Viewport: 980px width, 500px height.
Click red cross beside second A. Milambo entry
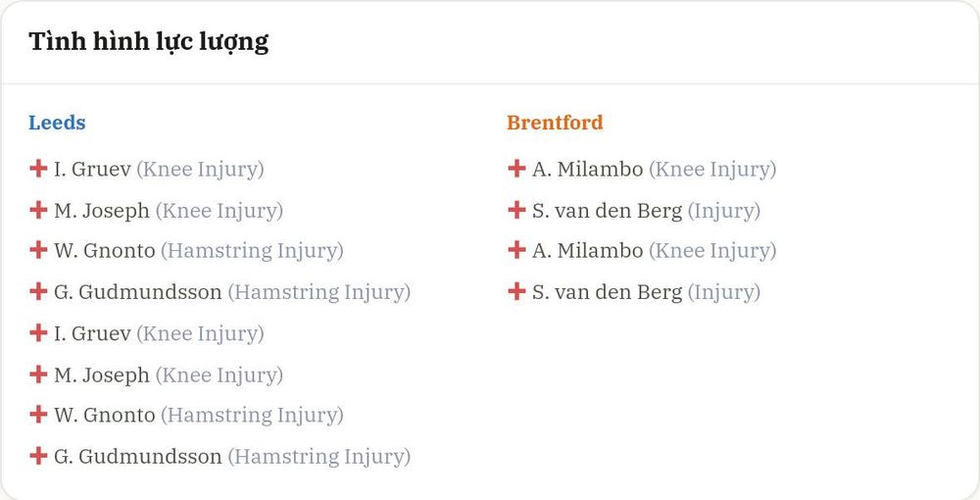point(516,250)
